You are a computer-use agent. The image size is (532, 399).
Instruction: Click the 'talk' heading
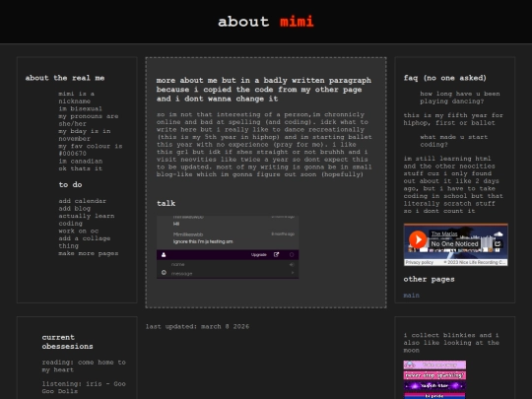[166, 203]
